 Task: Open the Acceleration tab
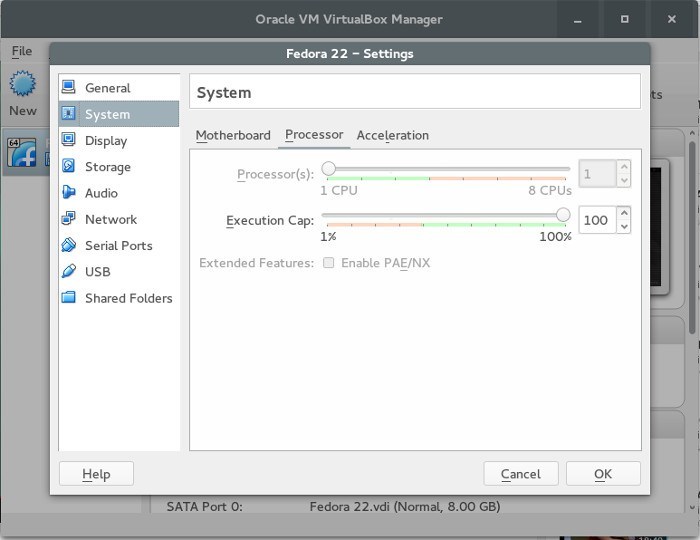(393, 135)
